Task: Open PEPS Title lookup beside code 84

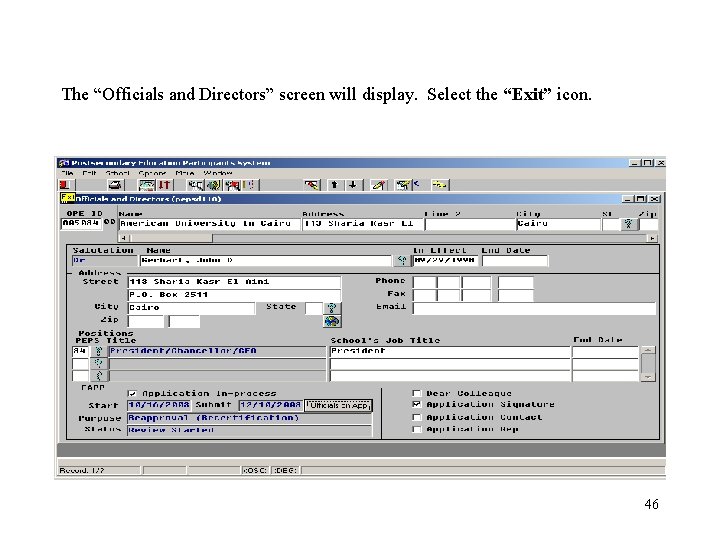Action: [x=98, y=351]
